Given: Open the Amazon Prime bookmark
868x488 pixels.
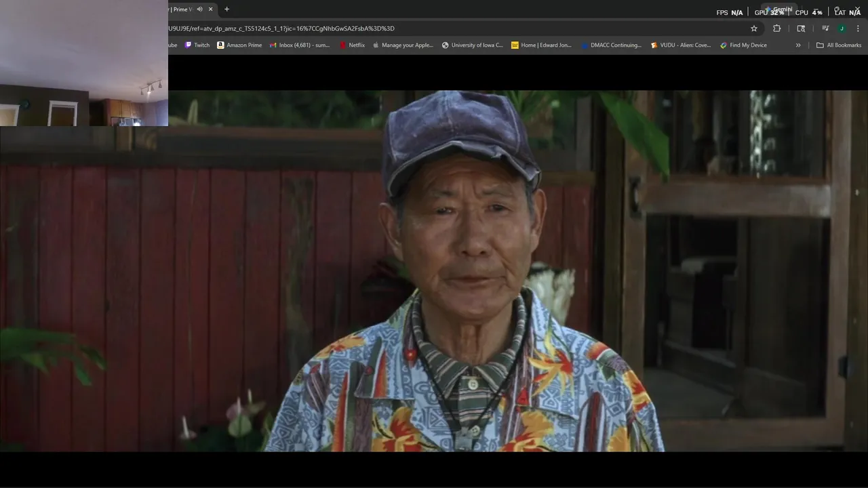Looking at the screenshot, I should click(x=239, y=45).
